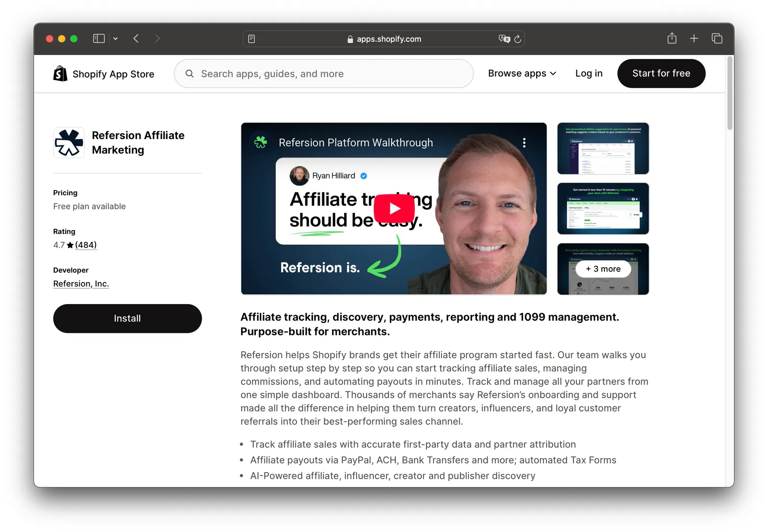Open the Safari share icon
The image size is (768, 532).
coord(672,38)
